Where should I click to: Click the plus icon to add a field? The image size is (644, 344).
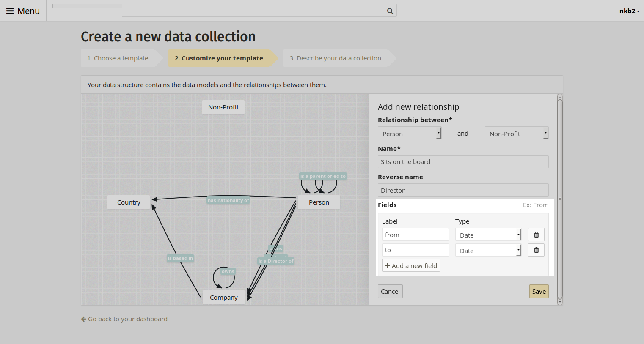tap(388, 265)
